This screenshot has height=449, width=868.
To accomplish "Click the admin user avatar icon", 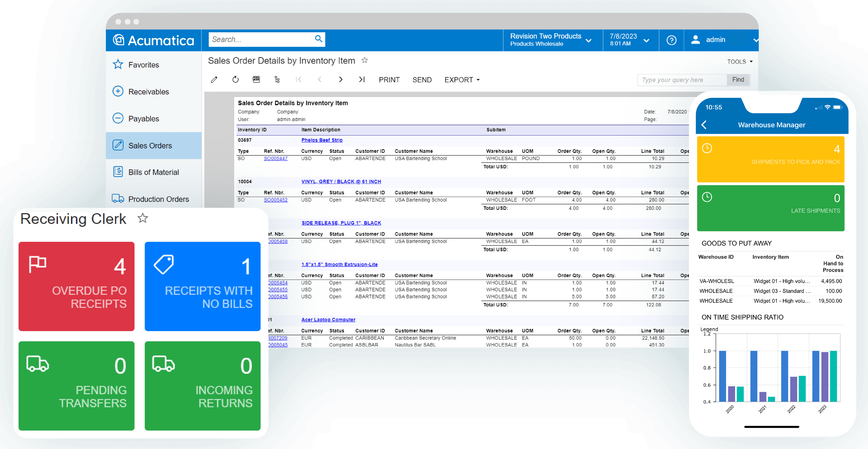I will point(695,40).
